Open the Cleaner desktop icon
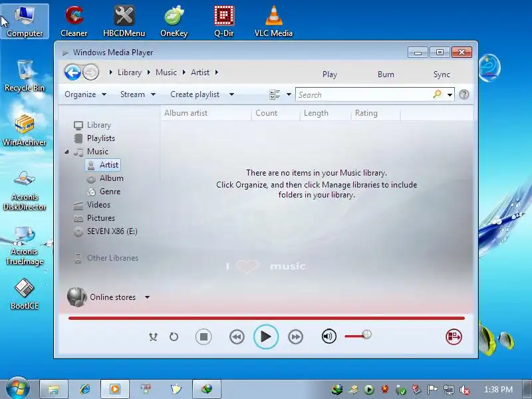This screenshot has width=532, height=399. click(x=74, y=21)
